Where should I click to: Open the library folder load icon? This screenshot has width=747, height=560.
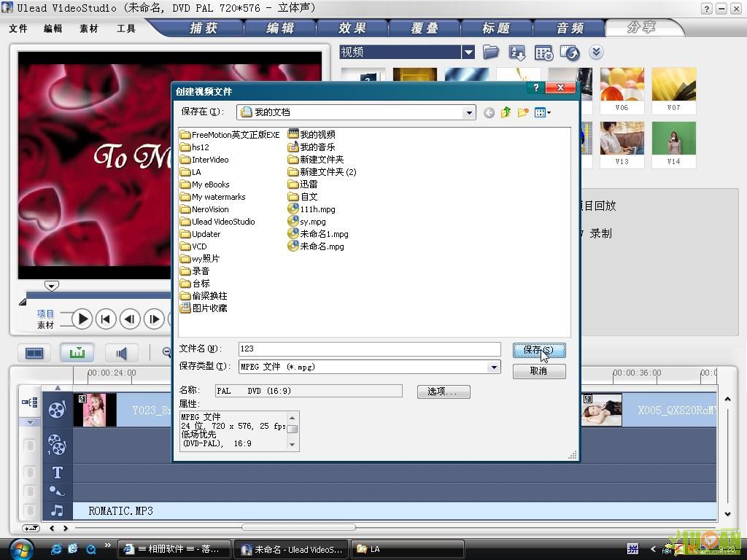coord(491,52)
